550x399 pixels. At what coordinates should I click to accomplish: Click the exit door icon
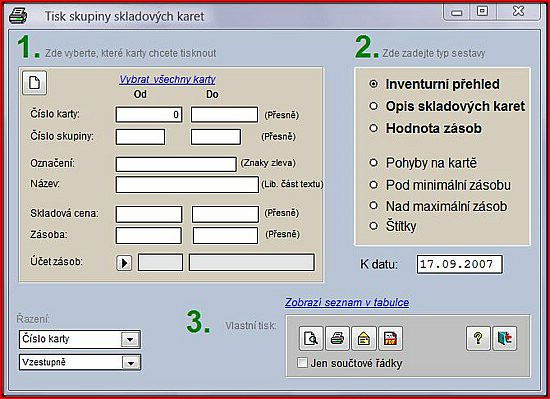pyautogui.click(x=505, y=338)
